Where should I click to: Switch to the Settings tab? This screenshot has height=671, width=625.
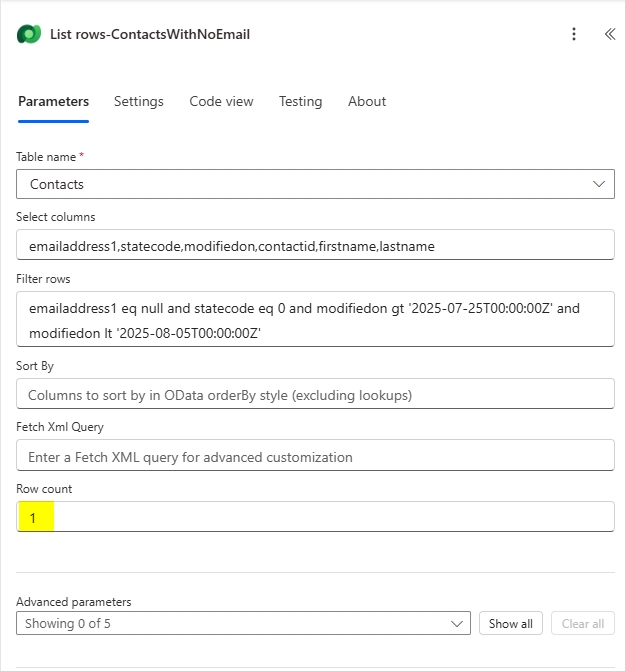point(139,101)
